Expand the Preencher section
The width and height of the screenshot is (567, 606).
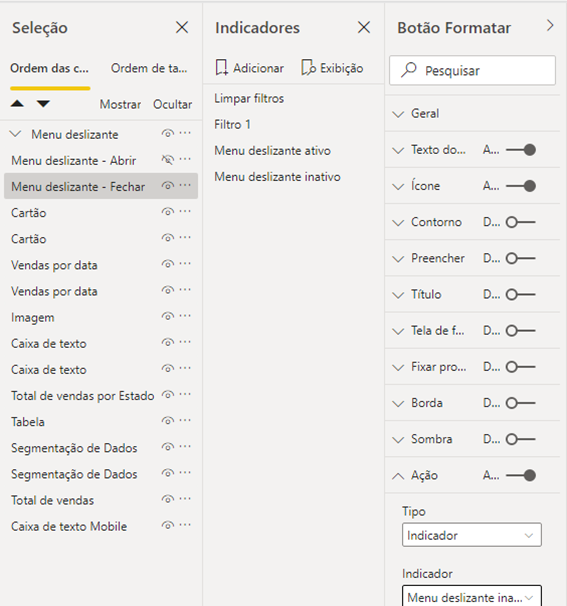[398, 259]
